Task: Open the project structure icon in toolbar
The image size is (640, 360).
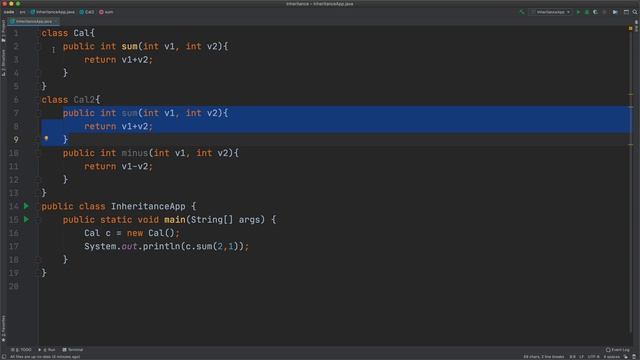Action: pyautogui.click(x=626, y=12)
